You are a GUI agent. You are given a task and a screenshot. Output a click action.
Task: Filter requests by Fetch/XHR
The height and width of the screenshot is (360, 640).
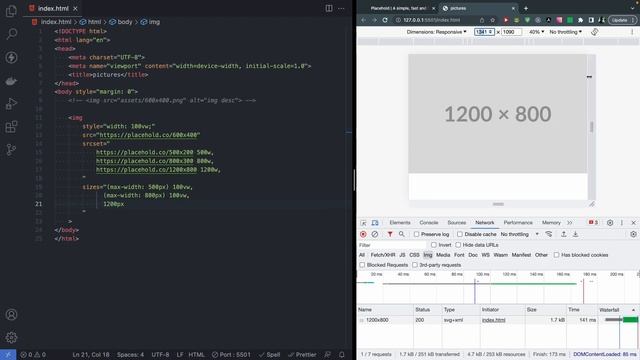382,255
